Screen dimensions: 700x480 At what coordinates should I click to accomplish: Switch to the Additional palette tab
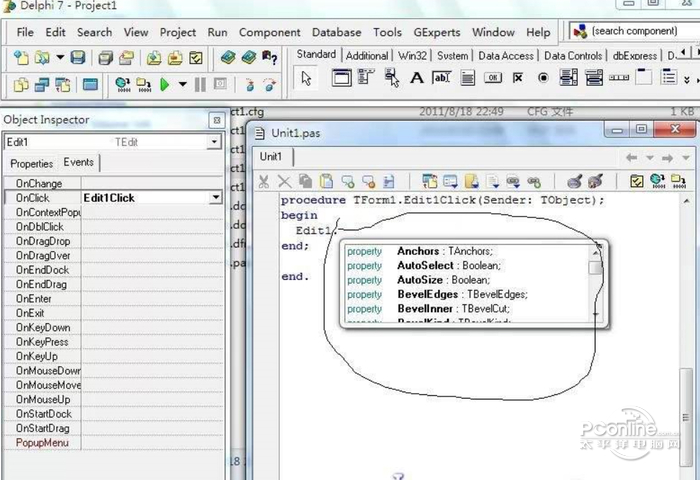pyautogui.click(x=367, y=56)
